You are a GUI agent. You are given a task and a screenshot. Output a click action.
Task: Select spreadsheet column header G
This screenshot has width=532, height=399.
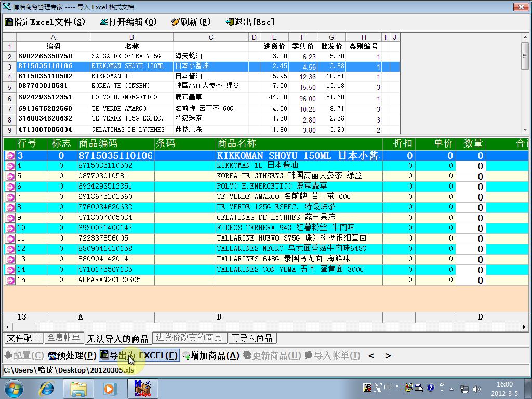331,37
